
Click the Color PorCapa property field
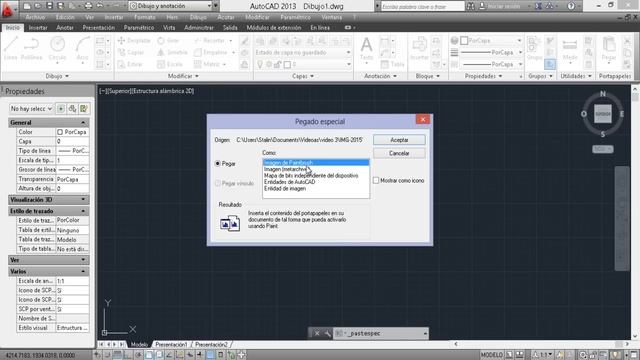(72, 132)
